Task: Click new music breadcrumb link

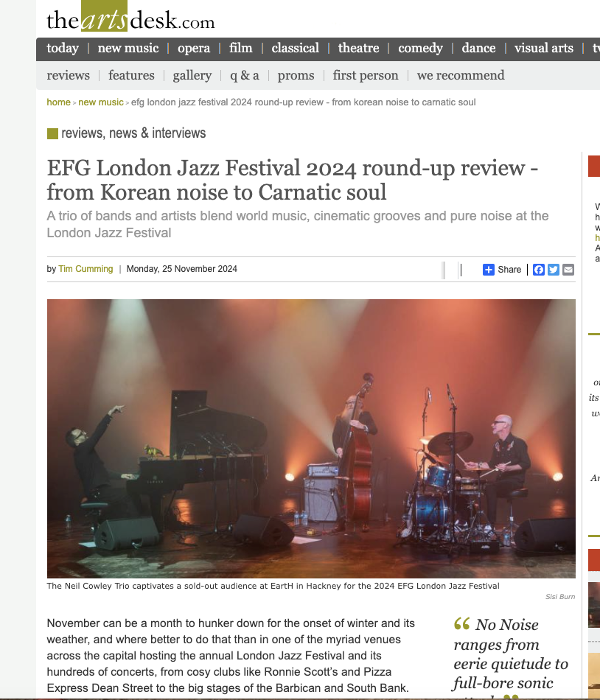Action: (100, 102)
